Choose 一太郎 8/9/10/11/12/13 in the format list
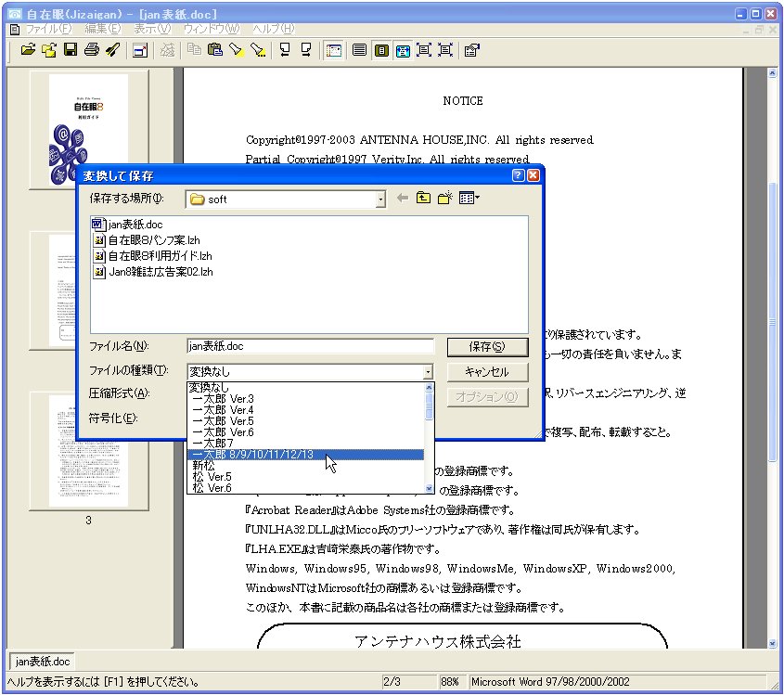Screen dimensions: 784x695 tap(305, 455)
